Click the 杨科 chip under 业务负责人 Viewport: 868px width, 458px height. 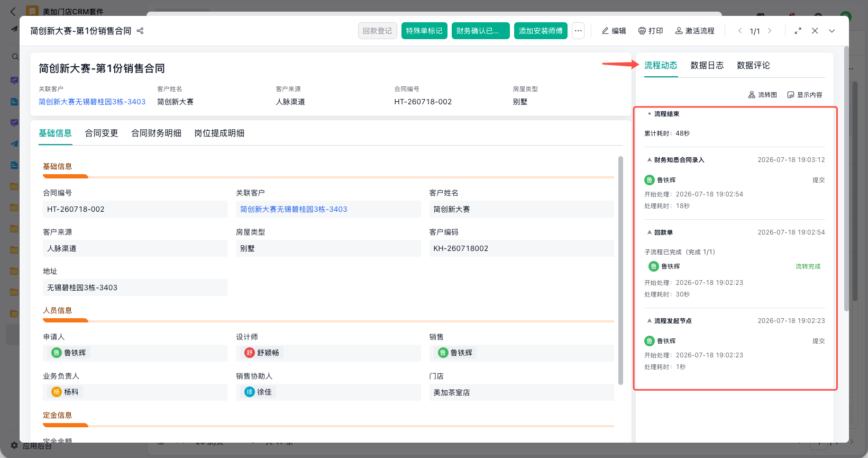tap(66, 392)
